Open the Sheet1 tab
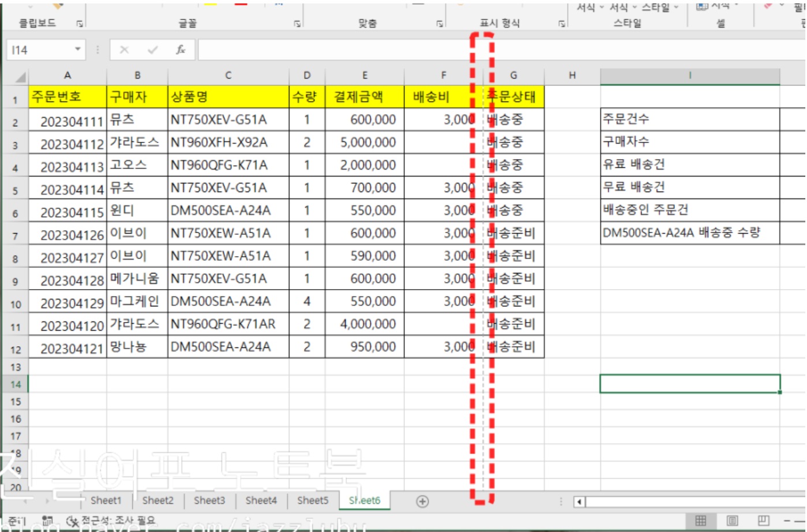Screen dimensions: 807x532 click(x=106, y=500)
